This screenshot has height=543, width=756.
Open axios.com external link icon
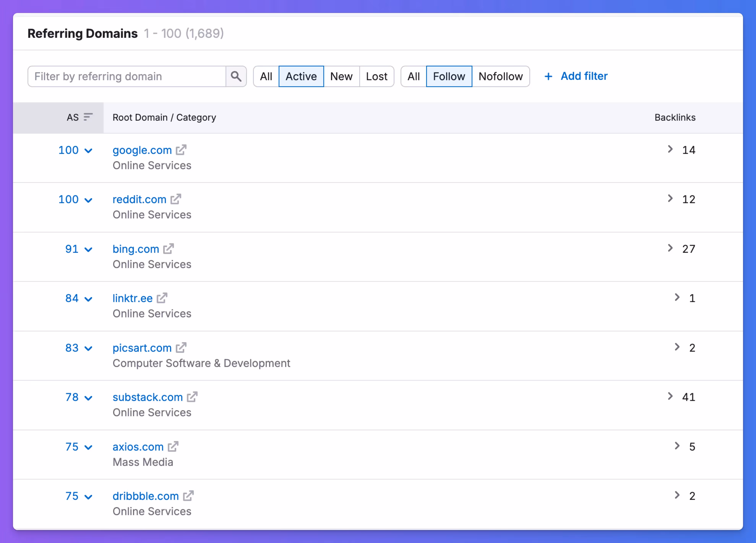click(x=173, y=447)
